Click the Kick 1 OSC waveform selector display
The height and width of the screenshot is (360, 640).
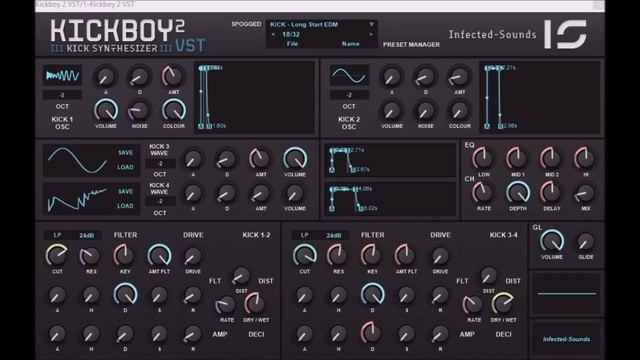pyautogui.click(x=62, y=76)
